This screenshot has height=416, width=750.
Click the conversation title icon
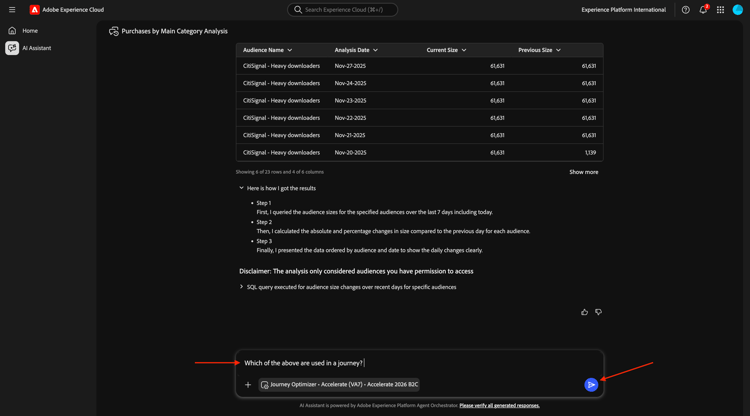[x=113, y=31]
